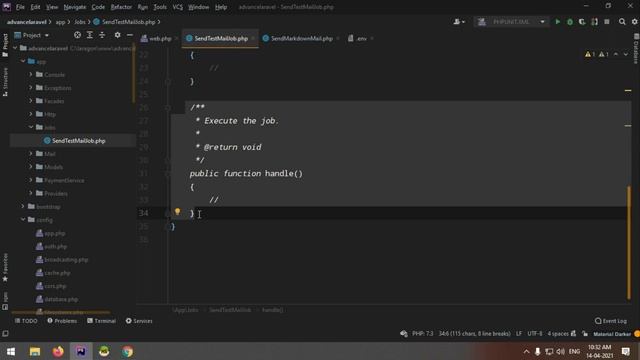Open PhpStorm from the Windows taskbar
Image resolution: width=640 pixels, height=360 pixels.
click(x=81, y=351)
